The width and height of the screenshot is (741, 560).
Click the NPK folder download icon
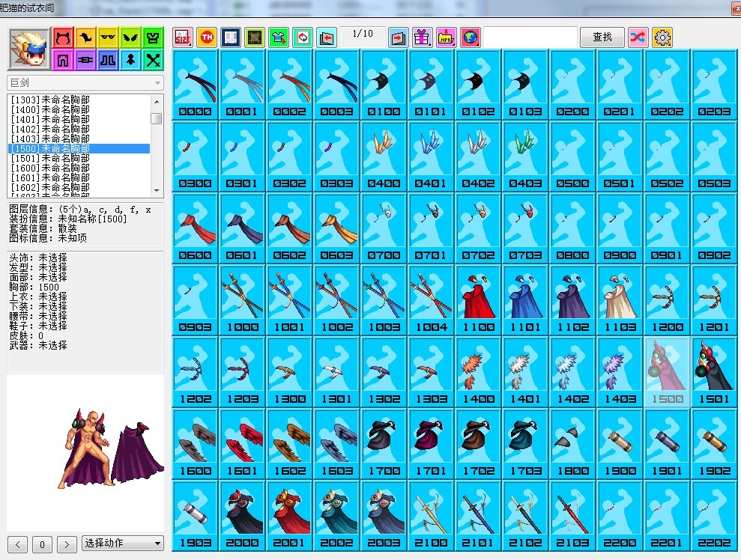[446, 37]
